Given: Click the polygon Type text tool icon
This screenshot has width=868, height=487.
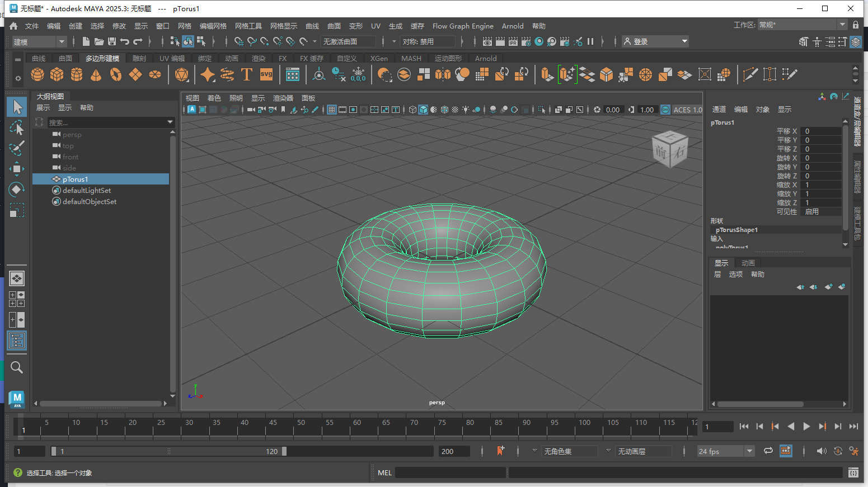Looking at the screenshot, I should pyautogui.click(x=247, y=74).
